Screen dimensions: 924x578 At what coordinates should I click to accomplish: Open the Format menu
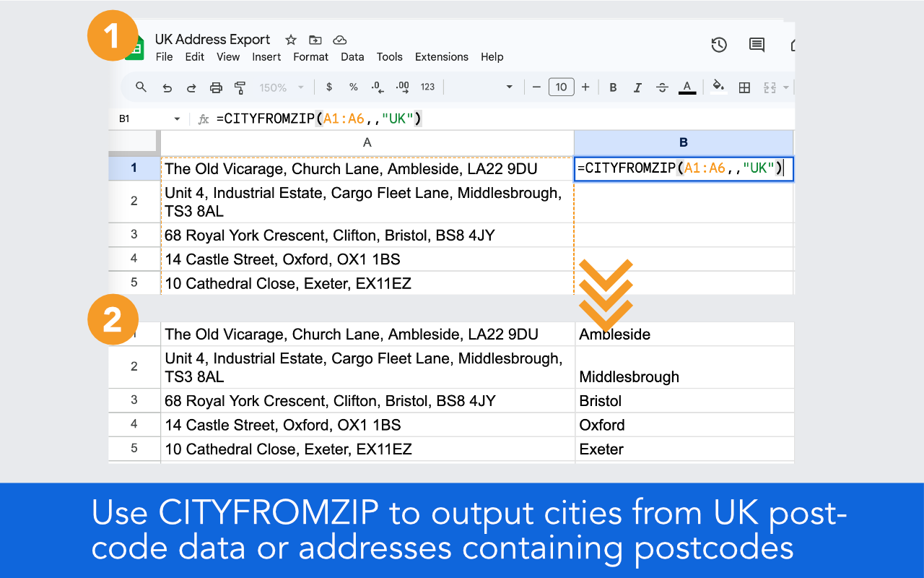[x=311, y=57]
